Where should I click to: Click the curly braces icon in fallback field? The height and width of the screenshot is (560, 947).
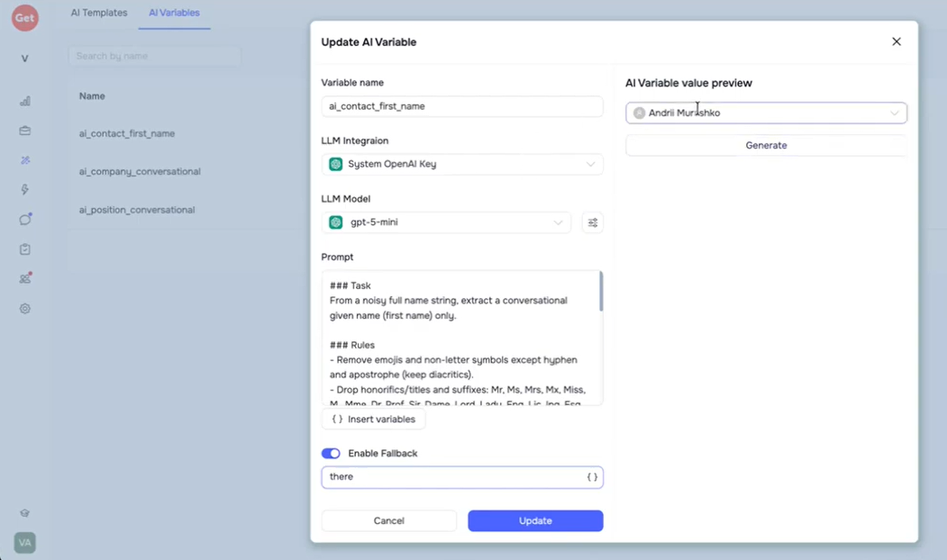592,477
